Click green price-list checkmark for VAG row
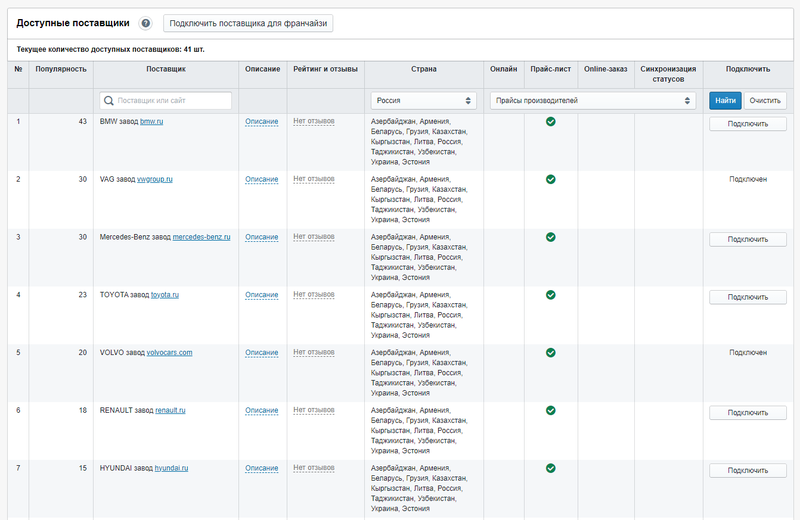Screen dimensions: 800x520 click(550, 180)
